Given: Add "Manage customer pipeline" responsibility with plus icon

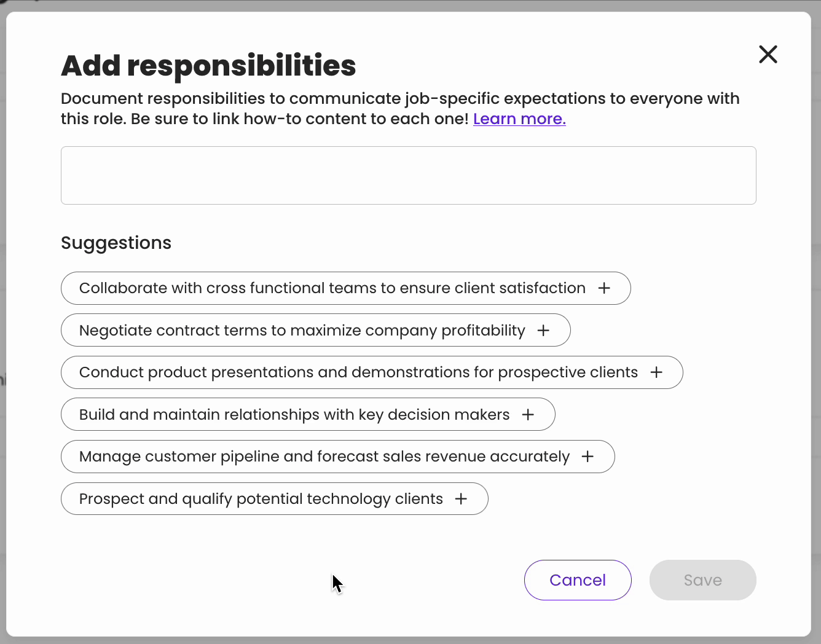Looking at the screenshot, I should coord(587,457).
